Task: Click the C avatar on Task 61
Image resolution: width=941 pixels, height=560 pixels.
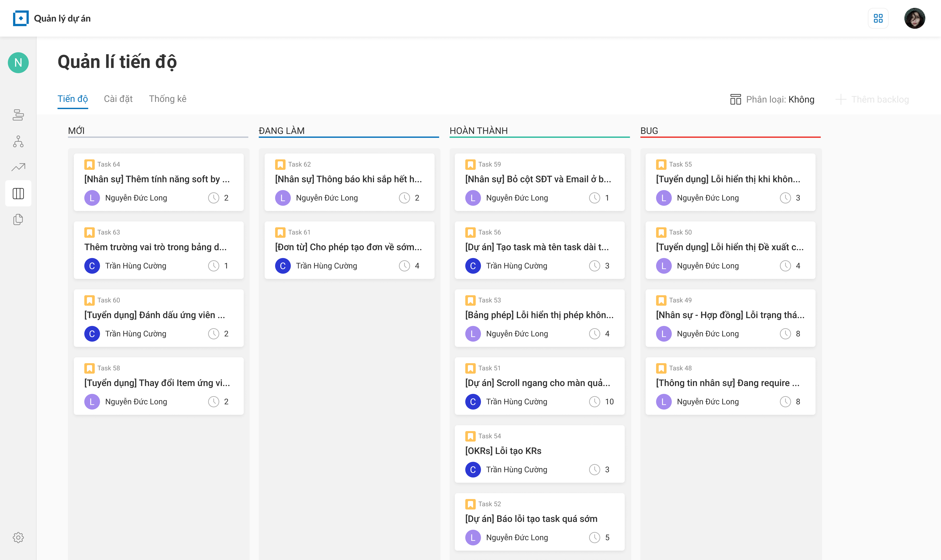Action: click(283, 266)
